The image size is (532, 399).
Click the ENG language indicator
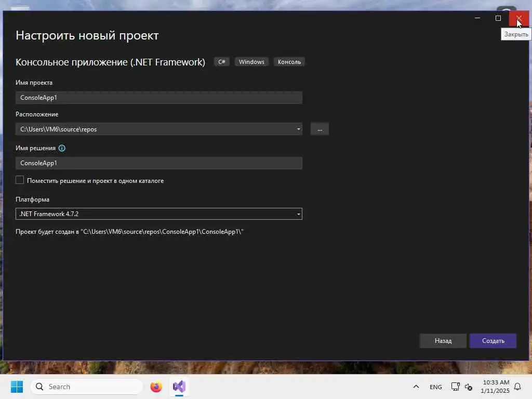point(436,387)
